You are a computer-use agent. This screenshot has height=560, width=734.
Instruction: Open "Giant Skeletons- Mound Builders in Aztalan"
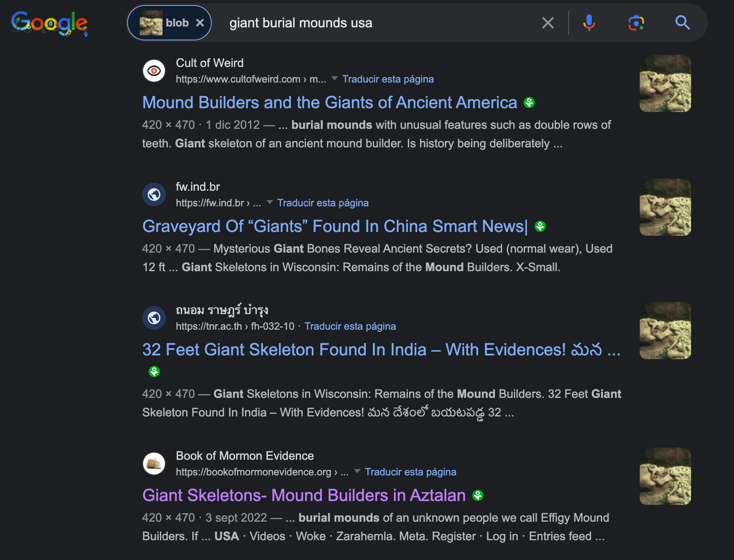[304, 496]
